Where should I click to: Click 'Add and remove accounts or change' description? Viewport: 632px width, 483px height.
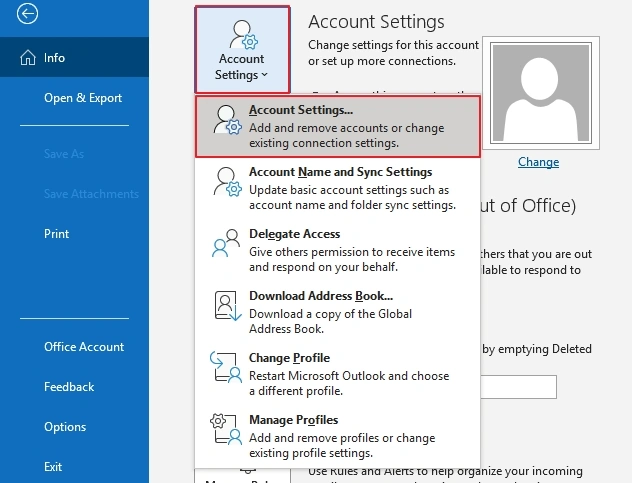pos(347,128)
